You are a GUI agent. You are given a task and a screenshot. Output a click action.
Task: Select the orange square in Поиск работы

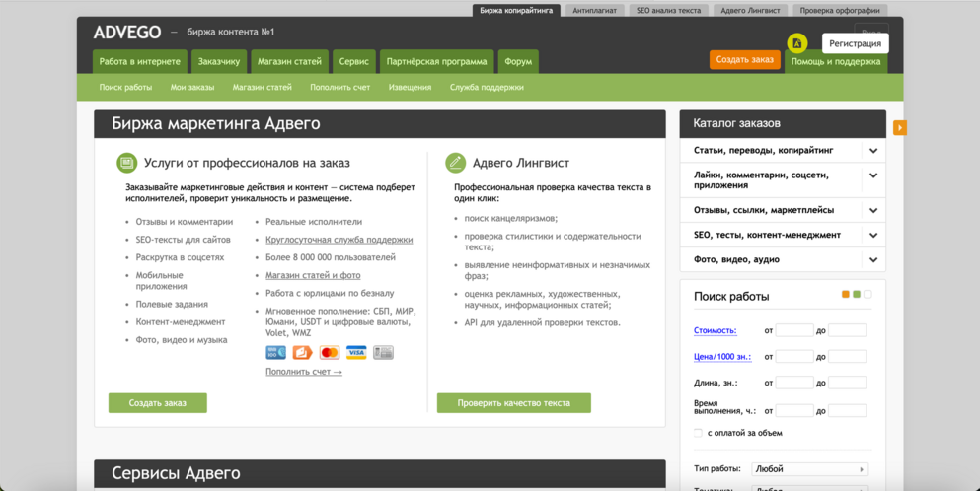coord(846,294)
